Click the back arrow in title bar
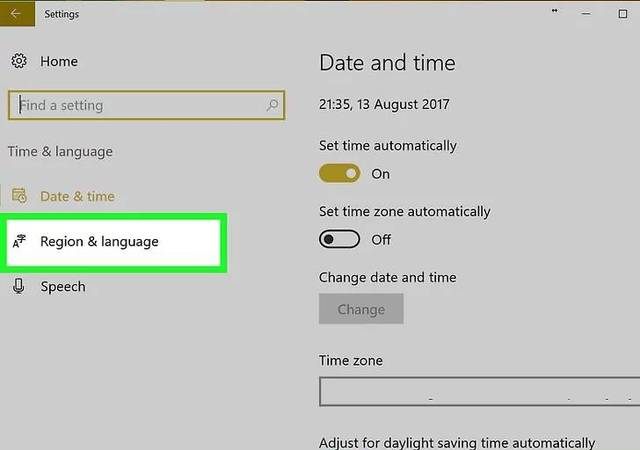 [16, 14]
